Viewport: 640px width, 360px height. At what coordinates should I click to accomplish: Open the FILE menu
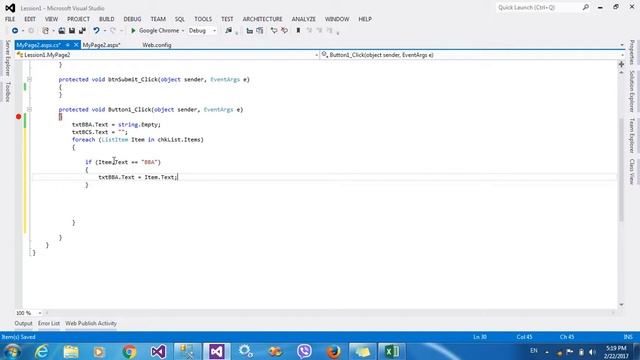10,19
